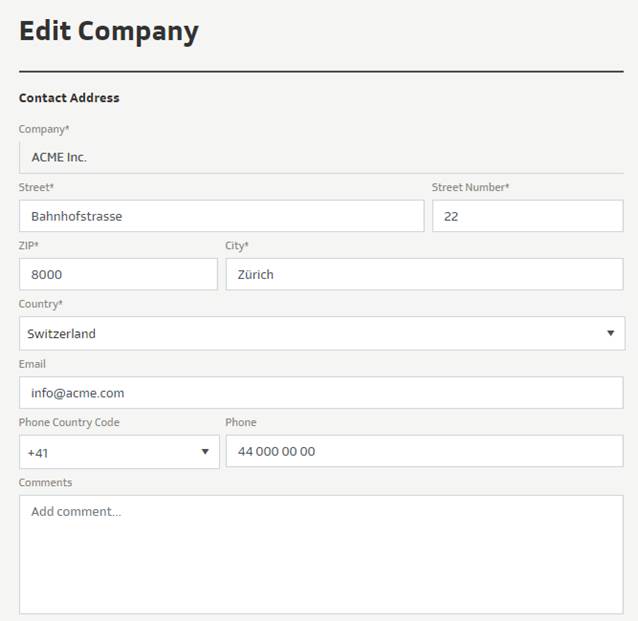Click the Edit Company page heading
This screenshot has height=621, width=638.
[x=109, y=31]
